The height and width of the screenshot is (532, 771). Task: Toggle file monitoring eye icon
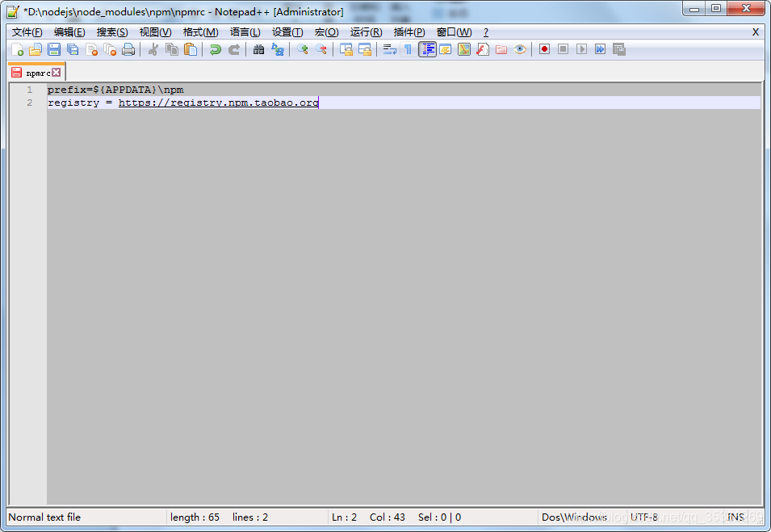pyautogui.click(x=520, y=50)
